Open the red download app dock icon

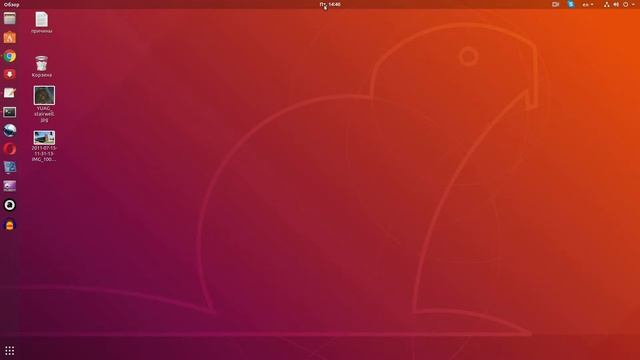pyautogui.click(x=10, y=75)
